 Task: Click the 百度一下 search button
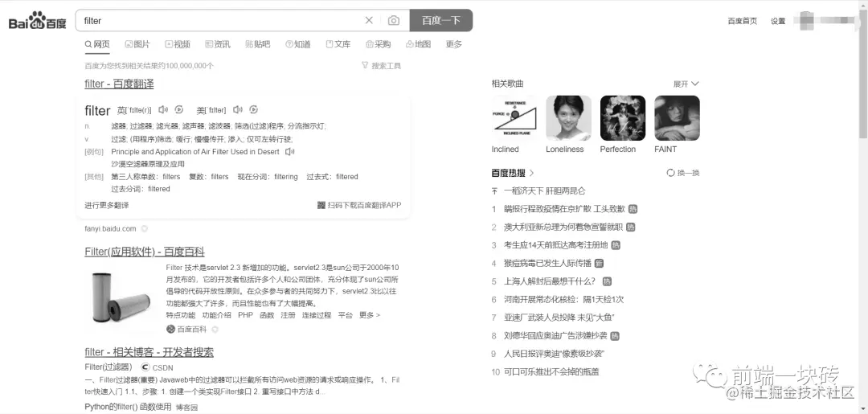pyautogui.click(x=441, y=20)
